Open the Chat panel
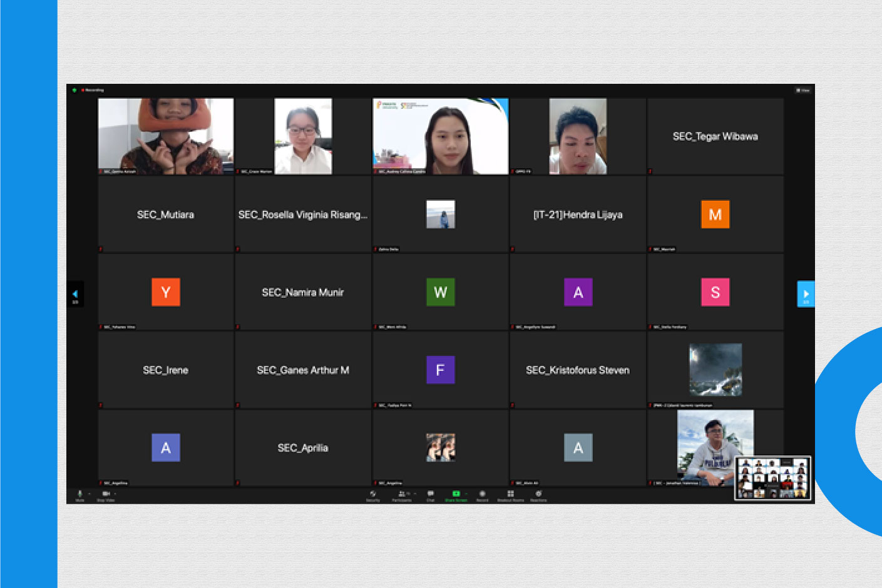The width and height of the screenshot is (882, 588). [431, 495]
